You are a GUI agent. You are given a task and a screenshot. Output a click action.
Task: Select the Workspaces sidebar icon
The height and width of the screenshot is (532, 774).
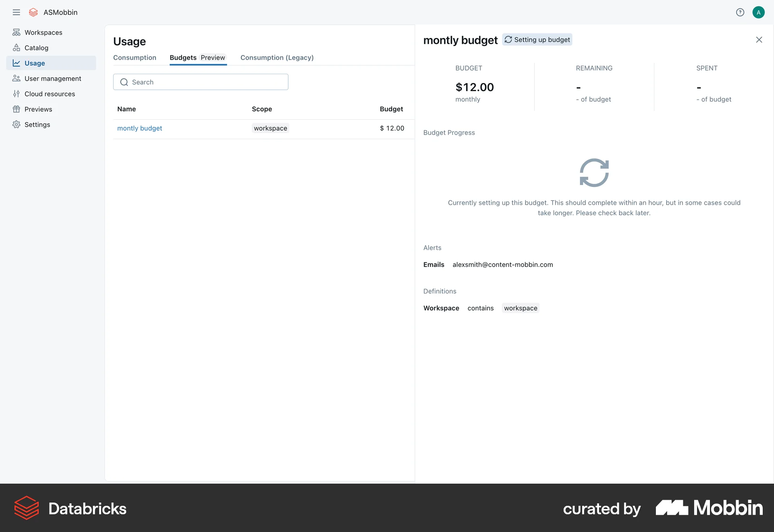[17, 32]
